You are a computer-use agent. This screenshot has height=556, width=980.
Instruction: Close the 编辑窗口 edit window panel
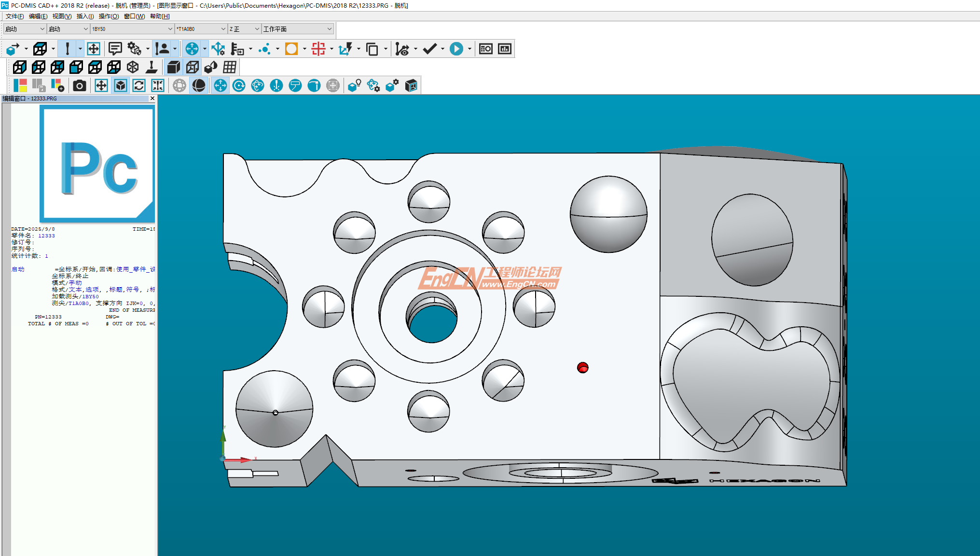152,98
